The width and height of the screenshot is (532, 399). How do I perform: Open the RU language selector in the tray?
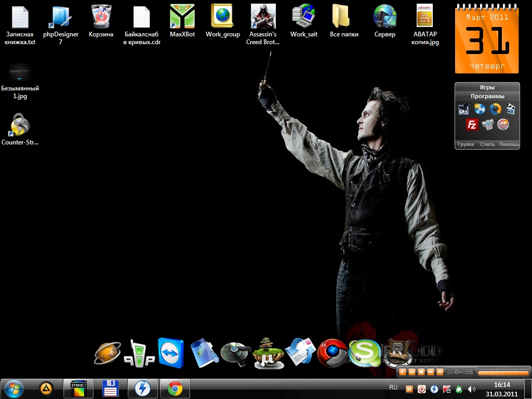point(393,388)
